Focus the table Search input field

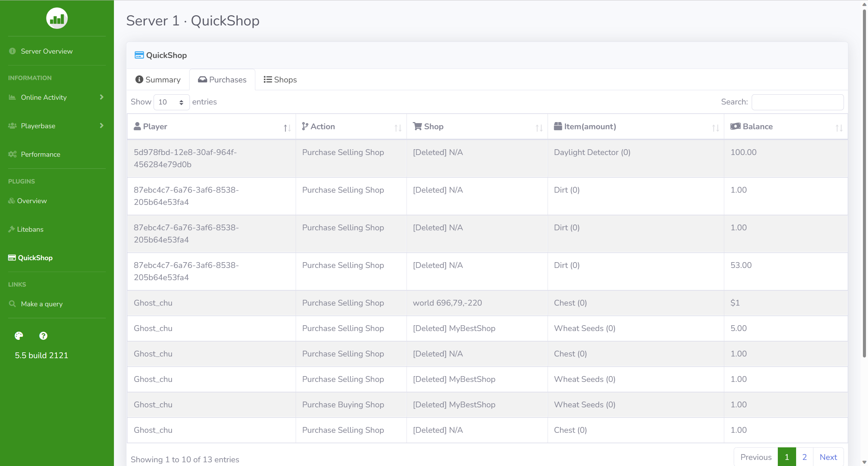[797, 102]
